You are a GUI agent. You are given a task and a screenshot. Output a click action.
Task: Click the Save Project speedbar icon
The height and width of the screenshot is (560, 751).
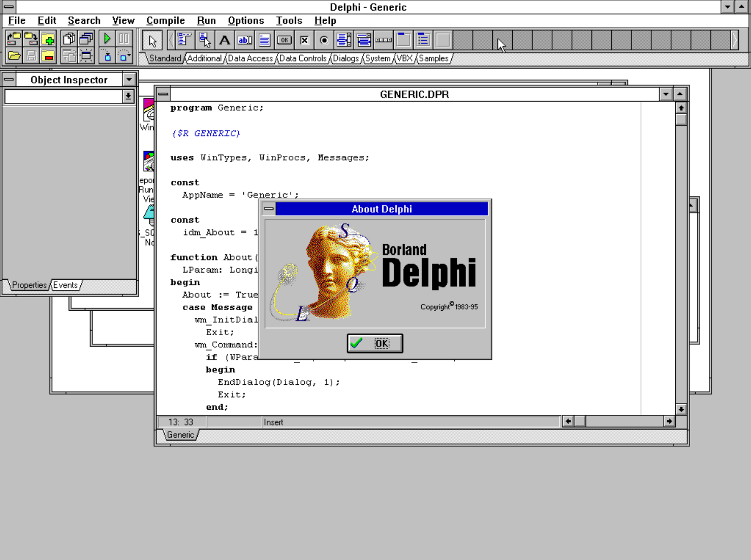pyautogui.click(x=31, y=39)
